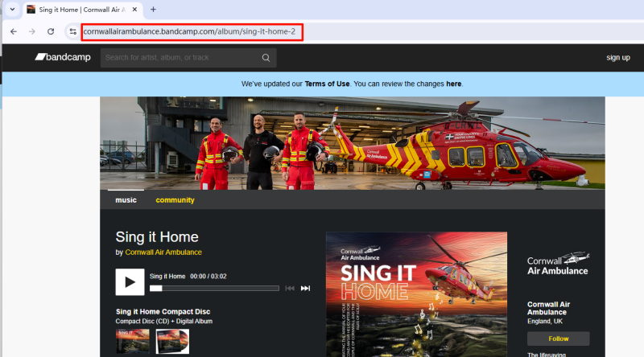Expand the tab search dropdown
Screen dimensions: 644x357
(12, 9)
